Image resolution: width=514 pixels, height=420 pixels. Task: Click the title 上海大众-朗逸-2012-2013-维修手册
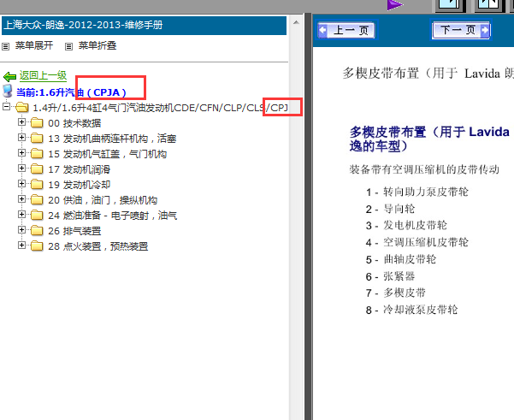(x=83, y=25)
